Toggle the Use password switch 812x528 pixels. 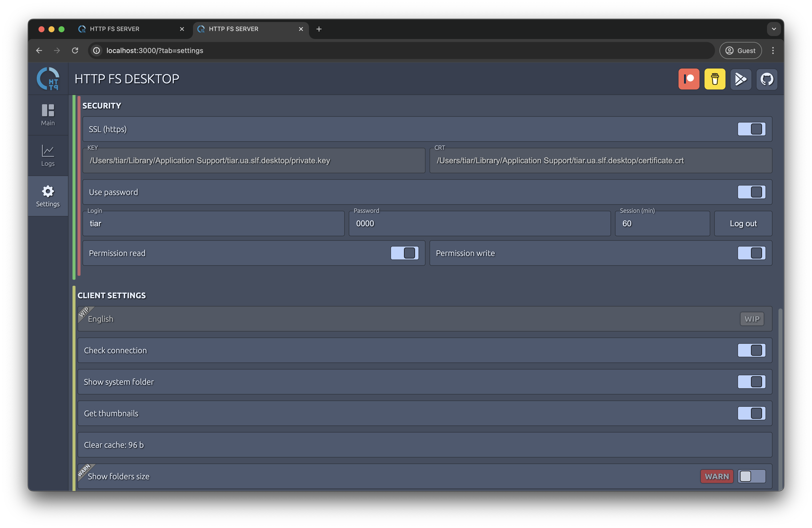(x=751, y=192)
